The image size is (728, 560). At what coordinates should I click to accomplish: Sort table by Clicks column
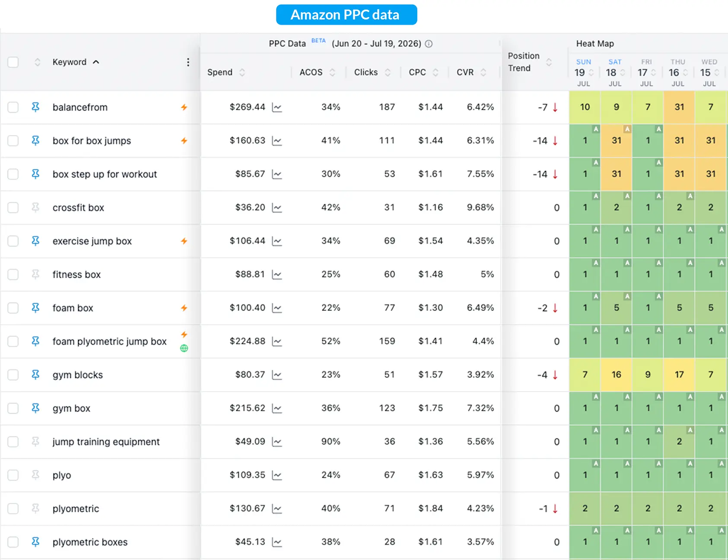pos(388,72)
